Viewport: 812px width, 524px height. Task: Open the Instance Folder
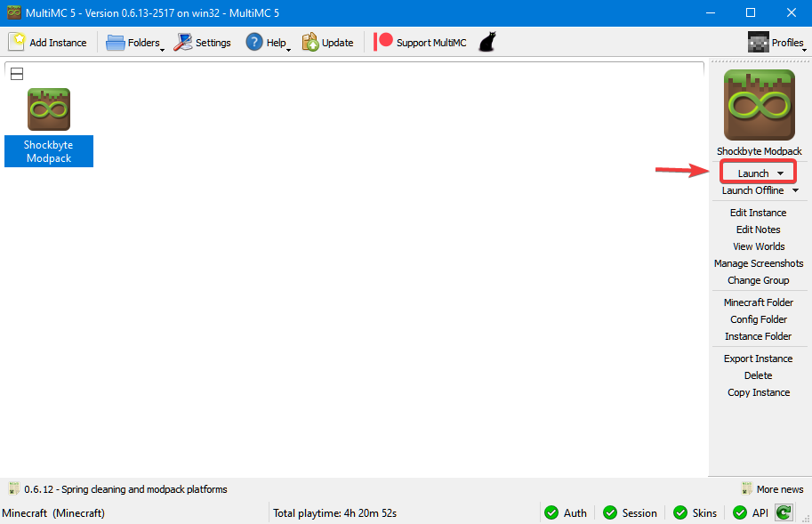tap(758, 336)
